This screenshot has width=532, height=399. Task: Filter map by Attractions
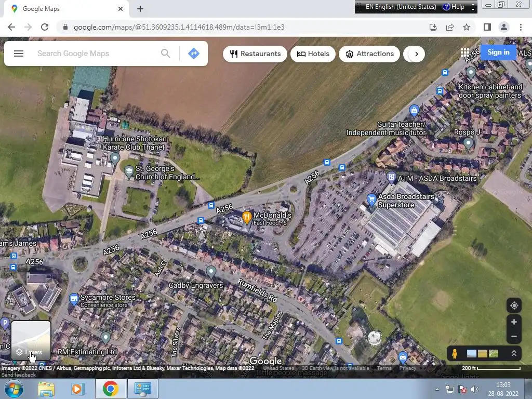coord(369,54)
